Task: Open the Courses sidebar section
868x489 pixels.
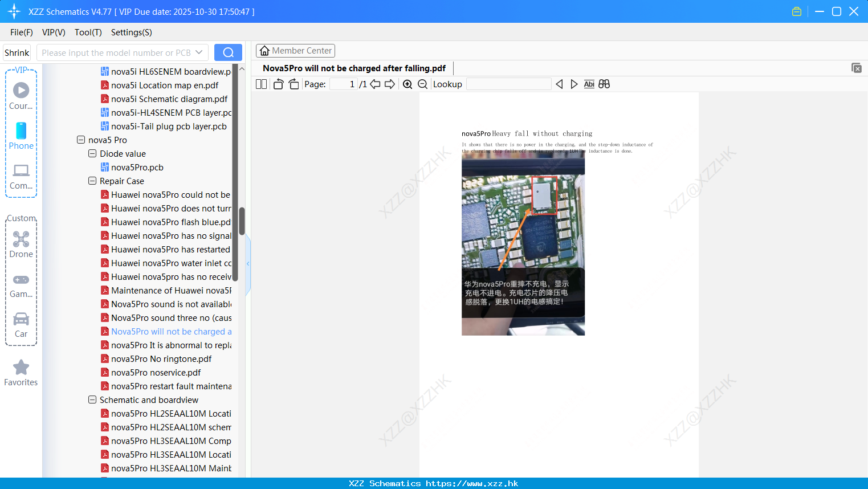Action: click(x=21, y=96)
